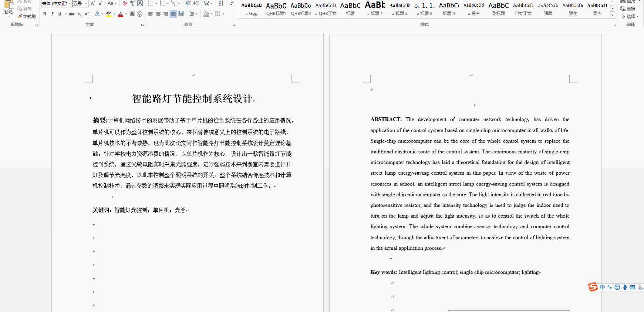Click the ABSTRACT heading on the second page
The height and width of the screenshot is (312, 644).
386,119
